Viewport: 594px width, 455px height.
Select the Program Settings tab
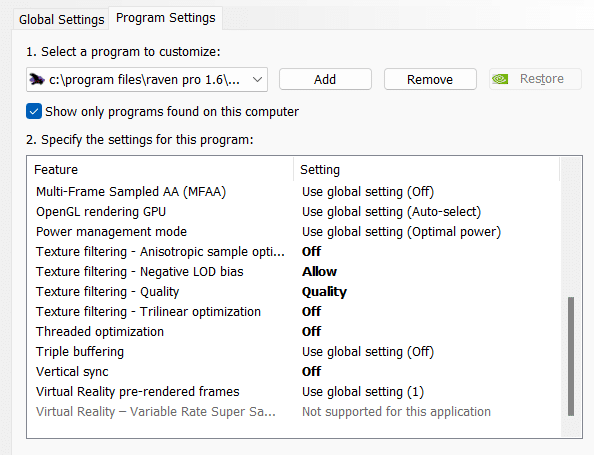pos(166,18)
